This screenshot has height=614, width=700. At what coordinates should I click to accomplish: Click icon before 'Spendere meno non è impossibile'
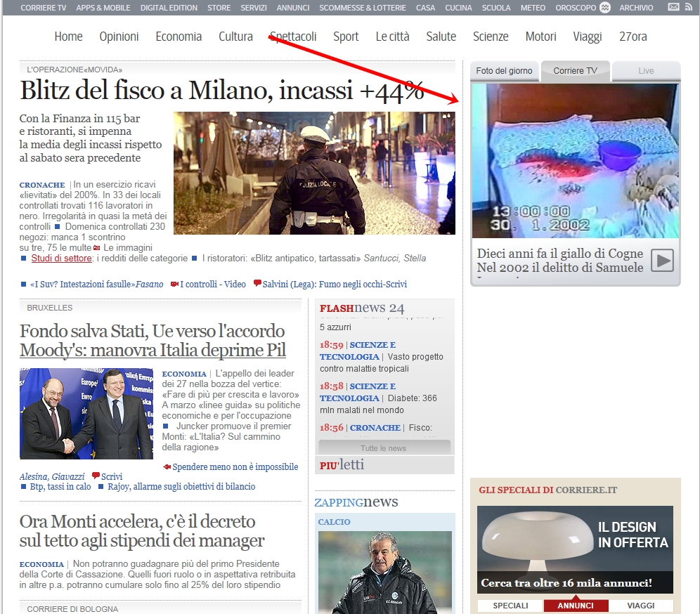point(167,466)
